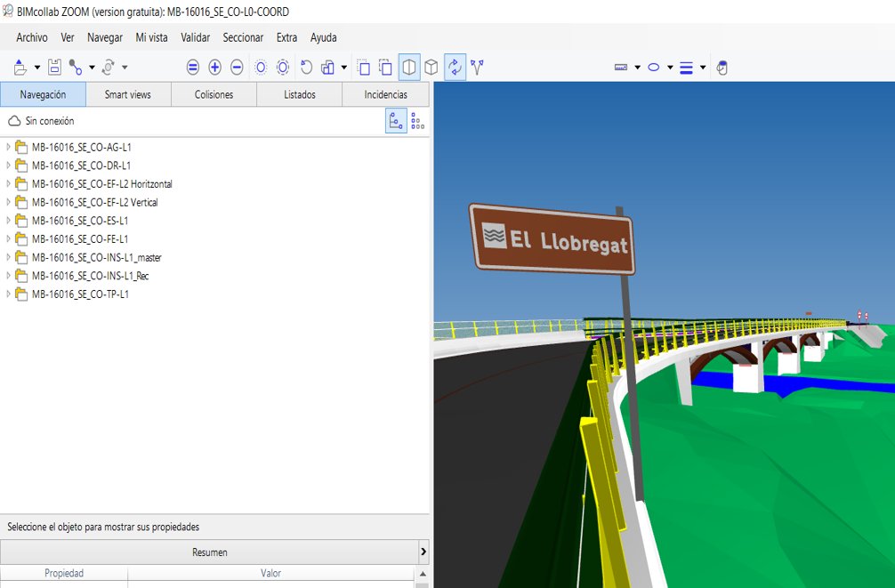This screenshot has height=588, width=895.
Task: Click the ellipse markup tool icon
Action: 654,68
